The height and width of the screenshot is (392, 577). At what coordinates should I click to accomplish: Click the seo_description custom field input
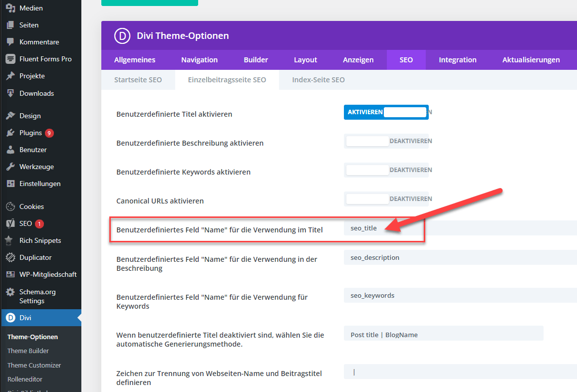click(x=460, y=257)
